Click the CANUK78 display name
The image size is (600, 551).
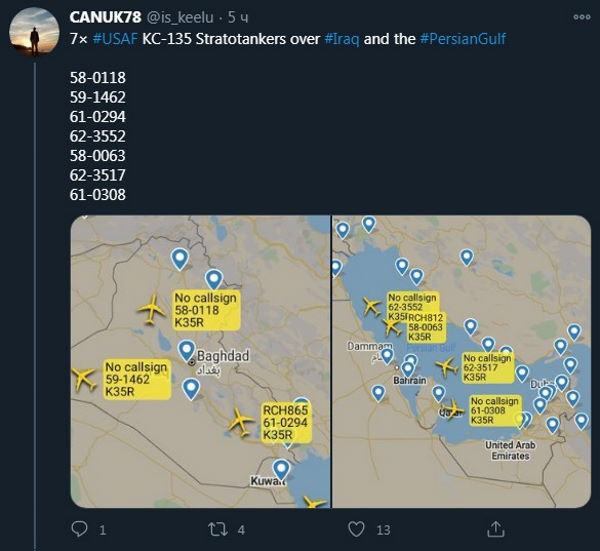pos(105,18)
